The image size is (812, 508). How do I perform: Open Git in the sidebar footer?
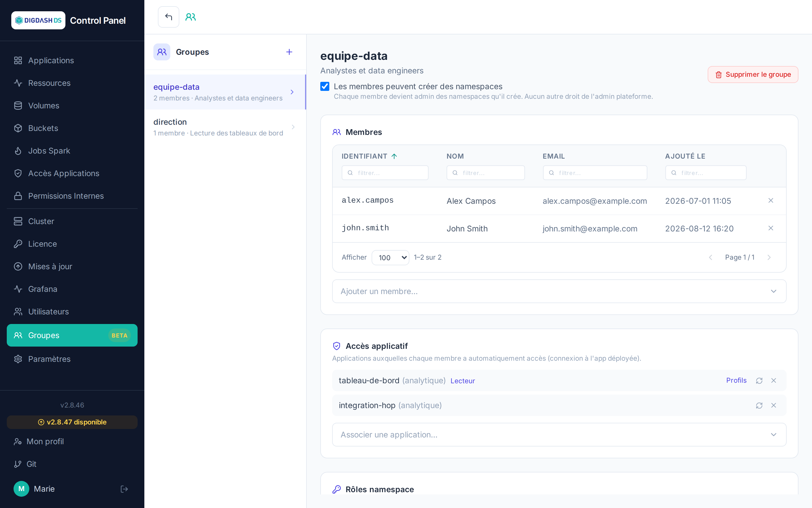(72, 464)
